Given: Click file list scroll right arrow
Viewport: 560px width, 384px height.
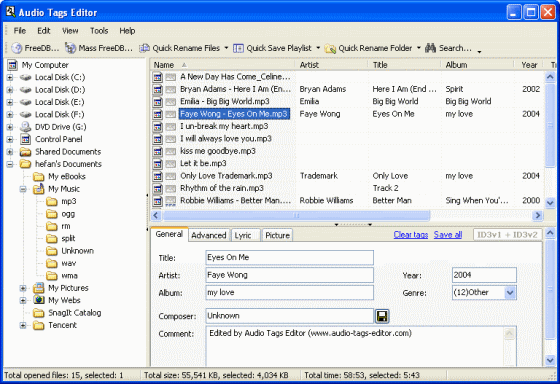Looking at the screenshot, I should (538, 215).
